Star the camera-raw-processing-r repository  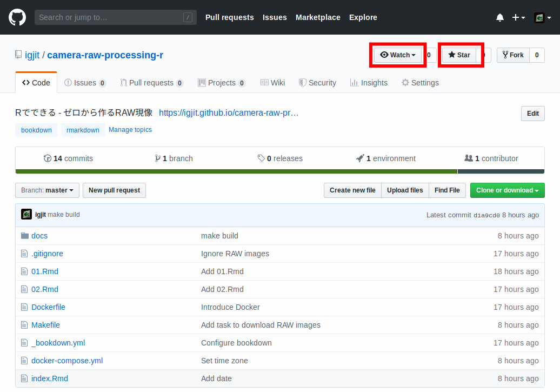[x=459, y=55]
